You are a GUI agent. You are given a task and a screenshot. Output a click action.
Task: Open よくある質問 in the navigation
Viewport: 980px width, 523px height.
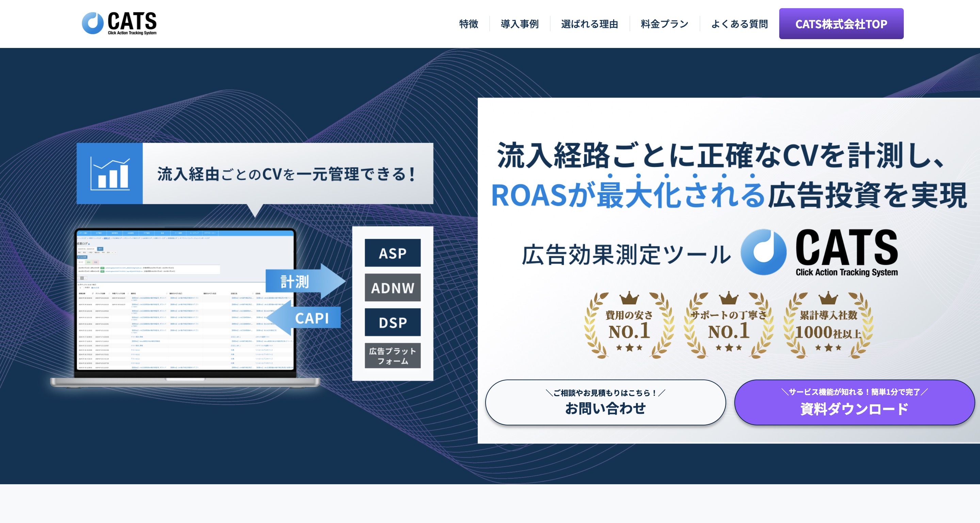point(739,24)
